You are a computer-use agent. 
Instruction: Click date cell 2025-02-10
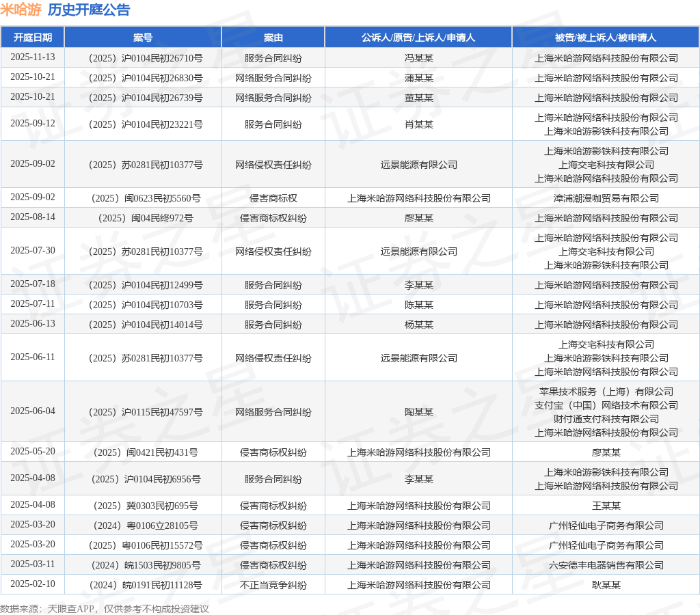point(33,584)
